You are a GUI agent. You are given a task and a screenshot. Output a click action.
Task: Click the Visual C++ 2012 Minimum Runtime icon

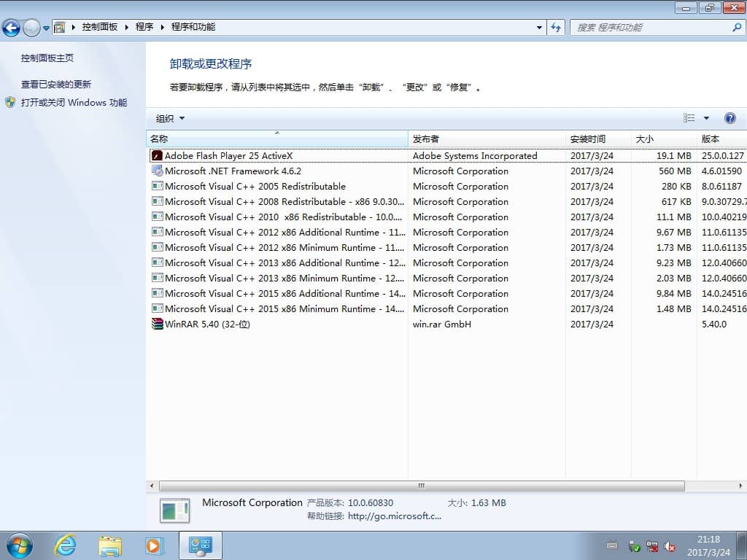coord(158,247)
